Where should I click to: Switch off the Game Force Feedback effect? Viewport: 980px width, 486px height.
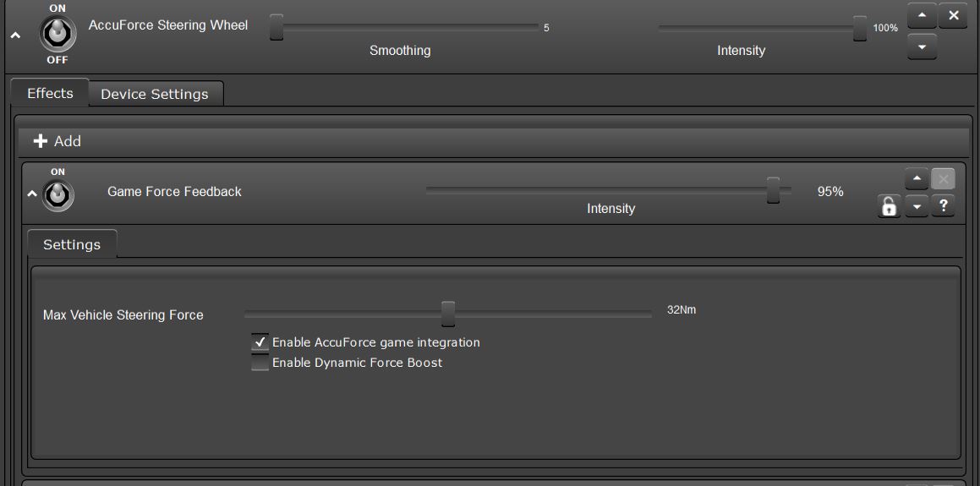[57, 195]
